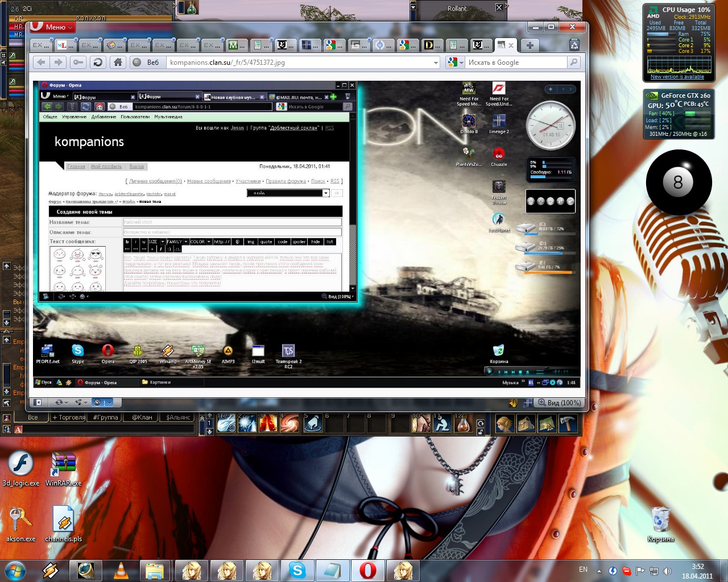Use hand action in shortcut slot 5

(x=312, y=423)
